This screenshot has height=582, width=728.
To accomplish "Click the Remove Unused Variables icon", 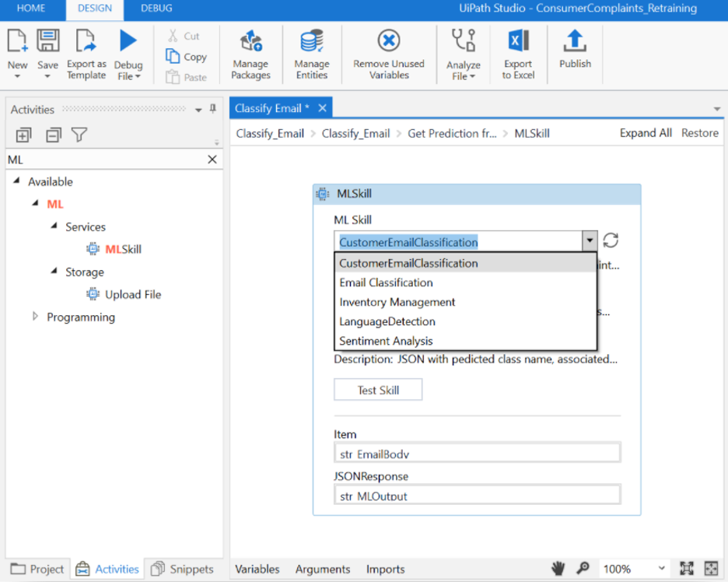I will [x=389, y=41].
